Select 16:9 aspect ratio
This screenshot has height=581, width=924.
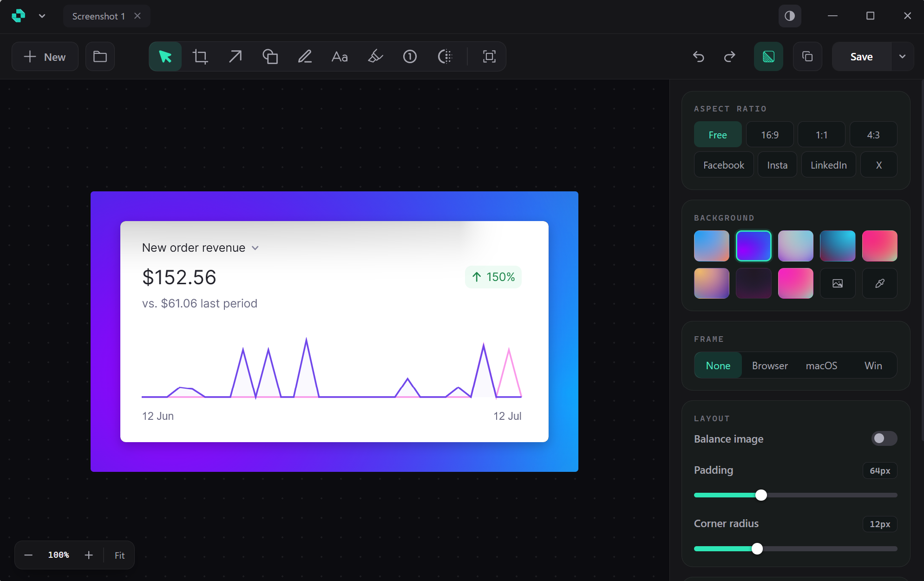coord(770,135)
